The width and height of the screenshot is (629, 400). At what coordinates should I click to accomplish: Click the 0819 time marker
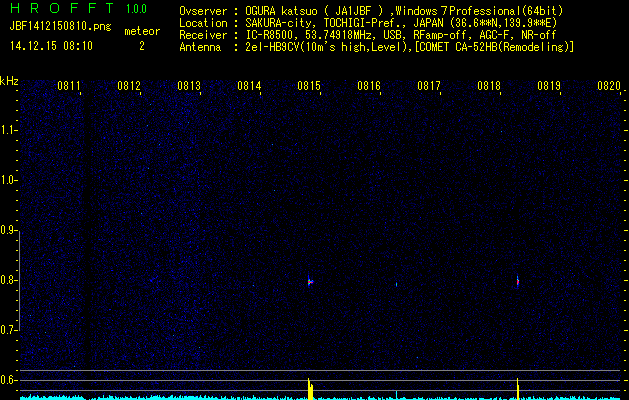[x=549, y=85]
